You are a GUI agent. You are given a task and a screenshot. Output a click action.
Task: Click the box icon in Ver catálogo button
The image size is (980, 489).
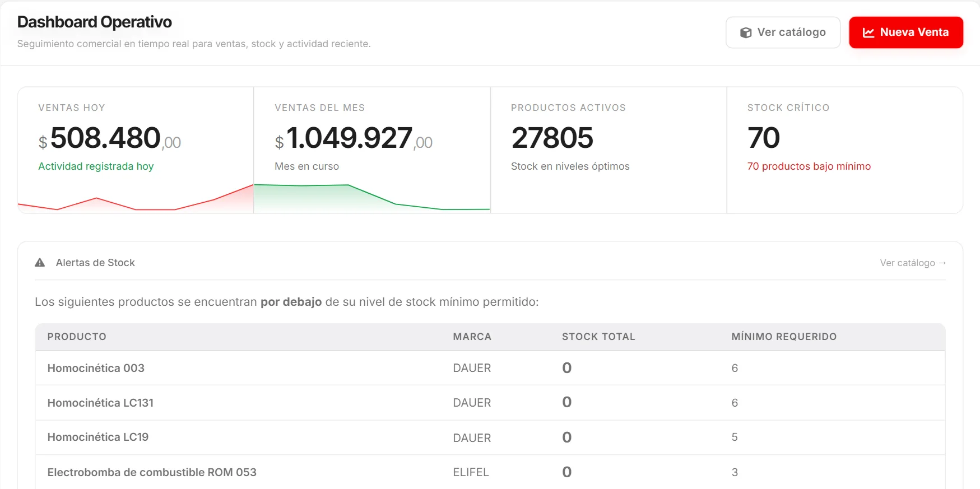746,32
